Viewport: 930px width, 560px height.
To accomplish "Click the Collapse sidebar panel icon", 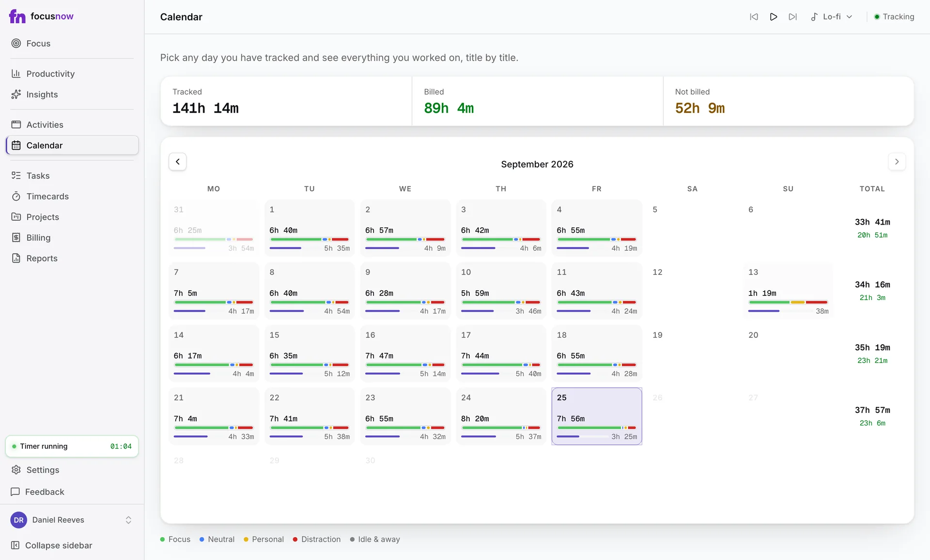I will pos(15,545).
